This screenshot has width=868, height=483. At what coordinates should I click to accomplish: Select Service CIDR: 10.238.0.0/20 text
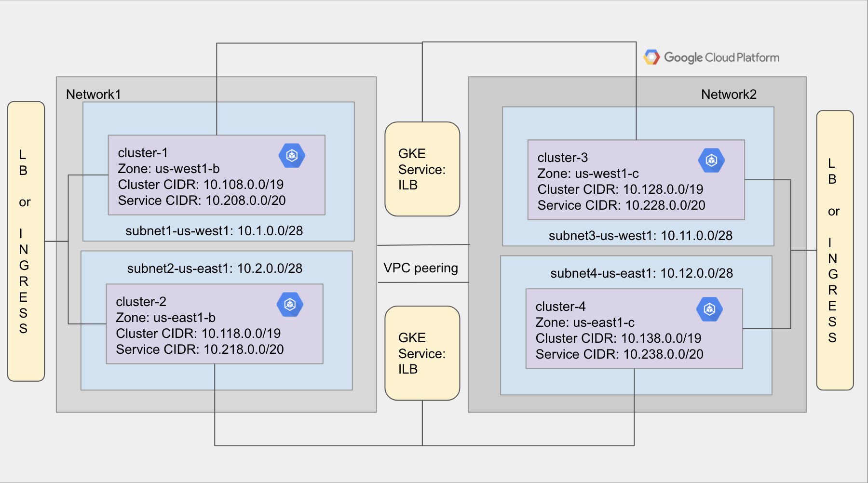click(619, 354)
